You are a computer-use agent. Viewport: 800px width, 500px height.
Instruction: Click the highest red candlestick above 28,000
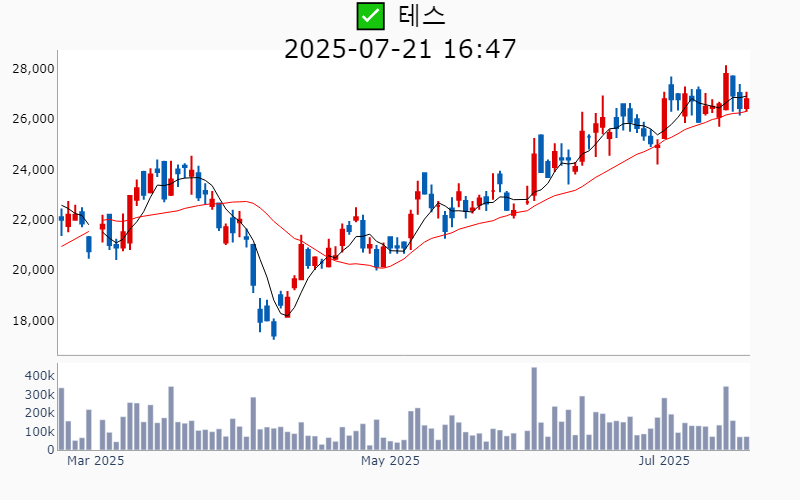[x=726, y=88]
